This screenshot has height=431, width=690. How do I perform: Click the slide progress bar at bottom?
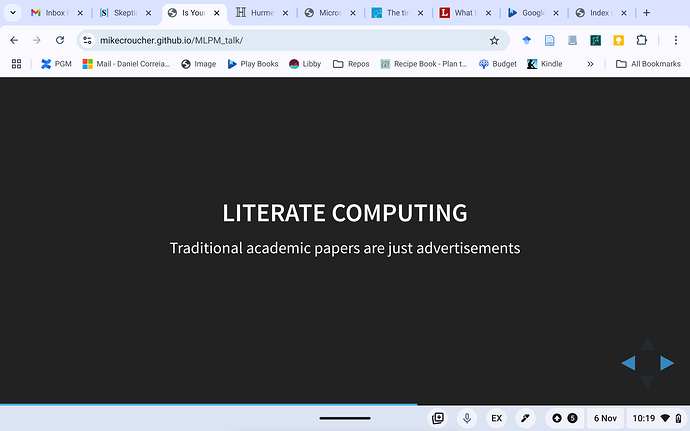point(345,404)
